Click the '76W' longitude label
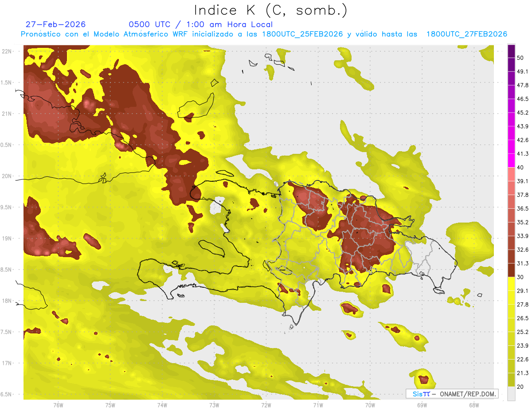Image resolution: width=532 pixels, height=411 pixels. (58, 405)
